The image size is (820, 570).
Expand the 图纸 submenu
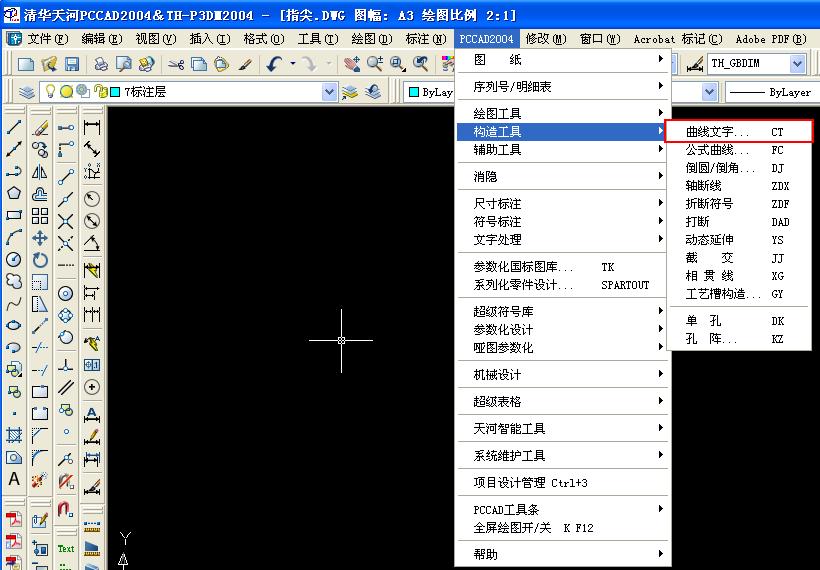pos(561,60)
